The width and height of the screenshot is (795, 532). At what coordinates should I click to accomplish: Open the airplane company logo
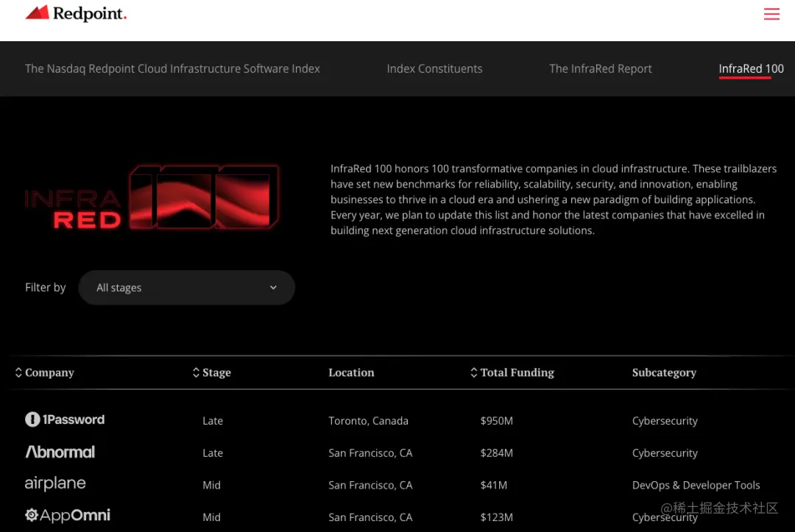tap(55, 483)
